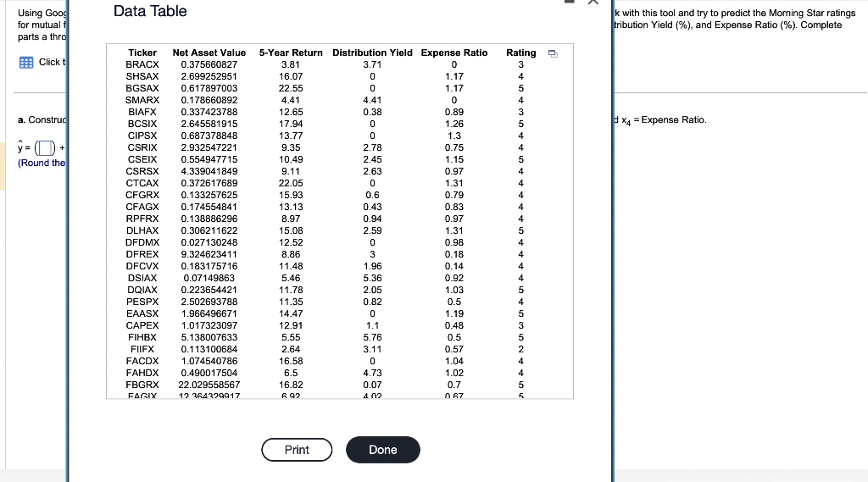
Task: Click 5-year return value 16.07
Action: [x=291, y=76]
